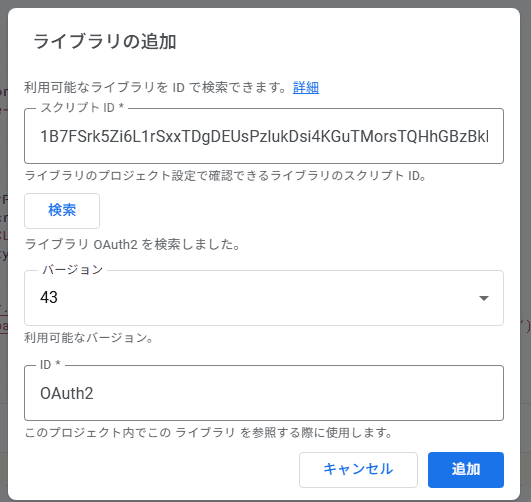Click the text 利用可能なライブラリを ID で検索できます。
Image resolution: width=531 pixels, height=502 pixels.
point(156,88)
